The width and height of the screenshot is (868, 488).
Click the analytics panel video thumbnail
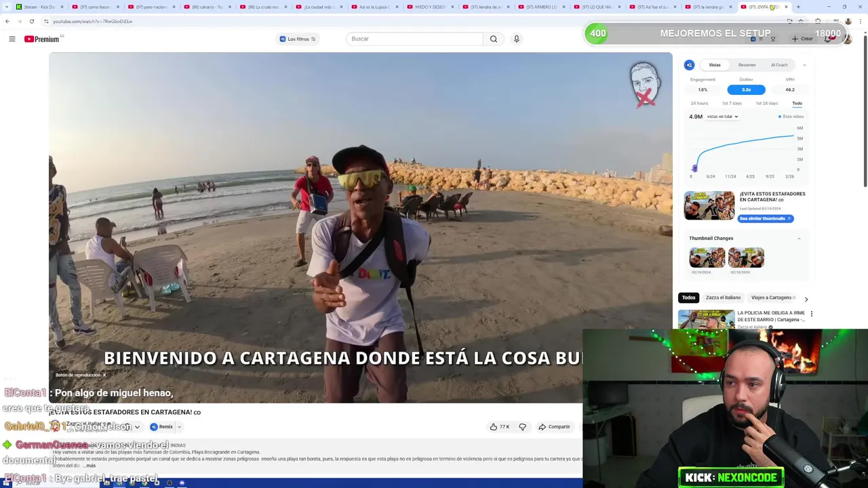(709, 205)
